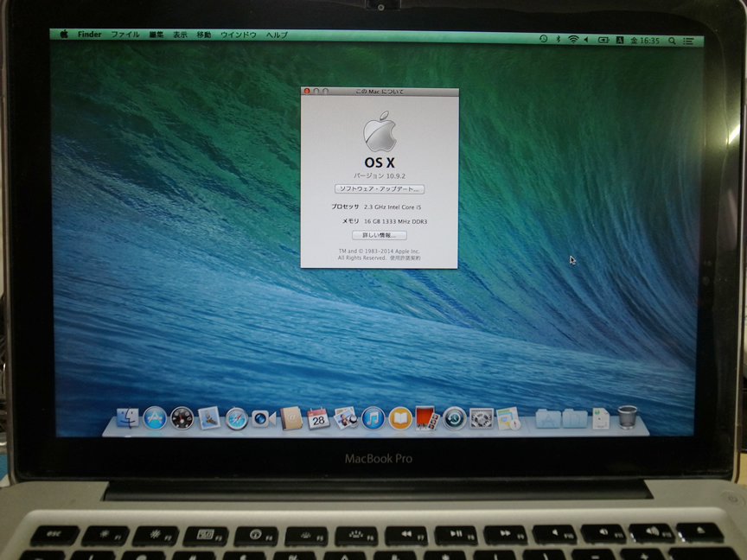Open the 表示 menu

tap(180, 35)
